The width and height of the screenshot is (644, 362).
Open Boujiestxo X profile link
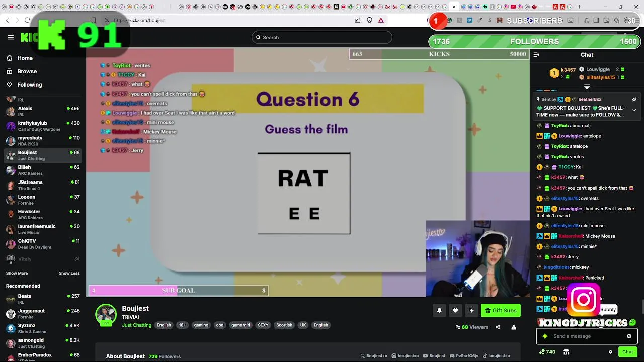[x=374, y=356]
